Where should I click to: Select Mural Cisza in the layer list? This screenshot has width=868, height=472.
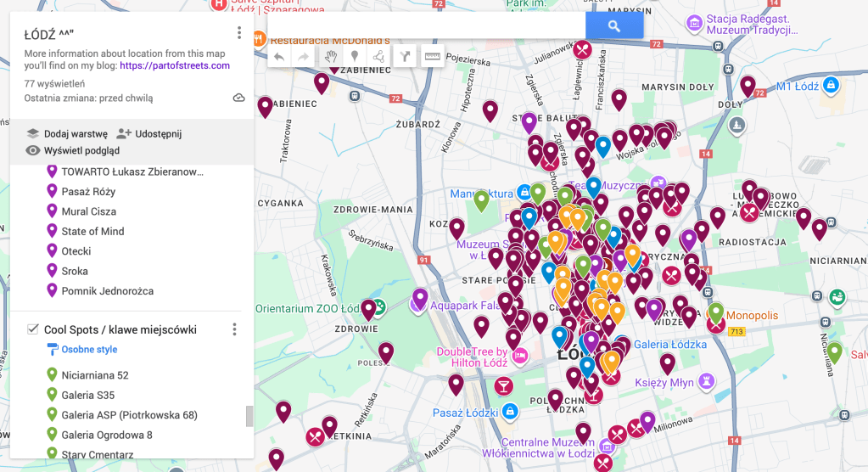[x=88, y=211]
